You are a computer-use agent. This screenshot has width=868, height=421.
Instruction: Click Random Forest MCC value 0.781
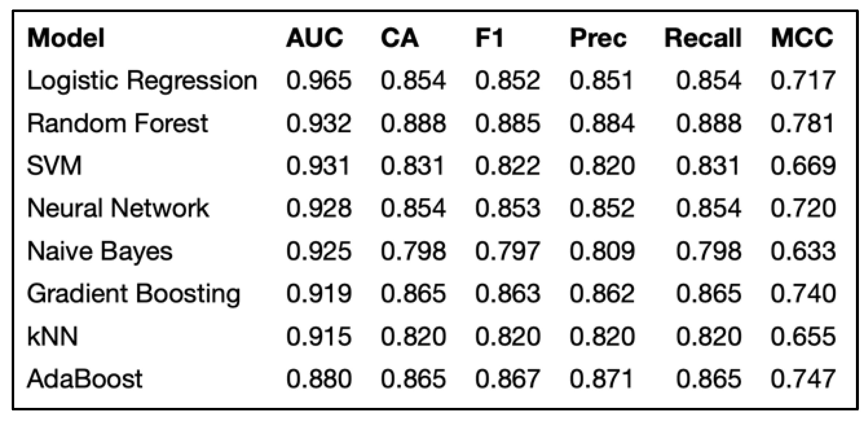(x=803, y=123)
